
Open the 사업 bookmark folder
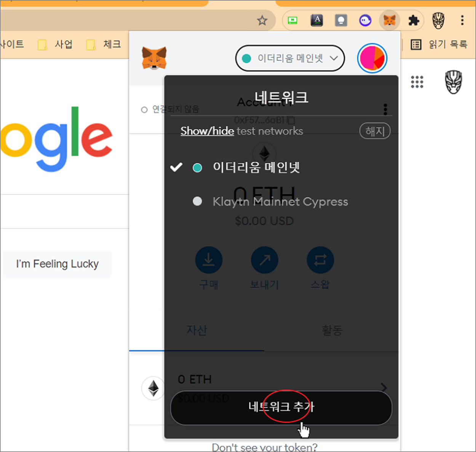pos(55,45)
